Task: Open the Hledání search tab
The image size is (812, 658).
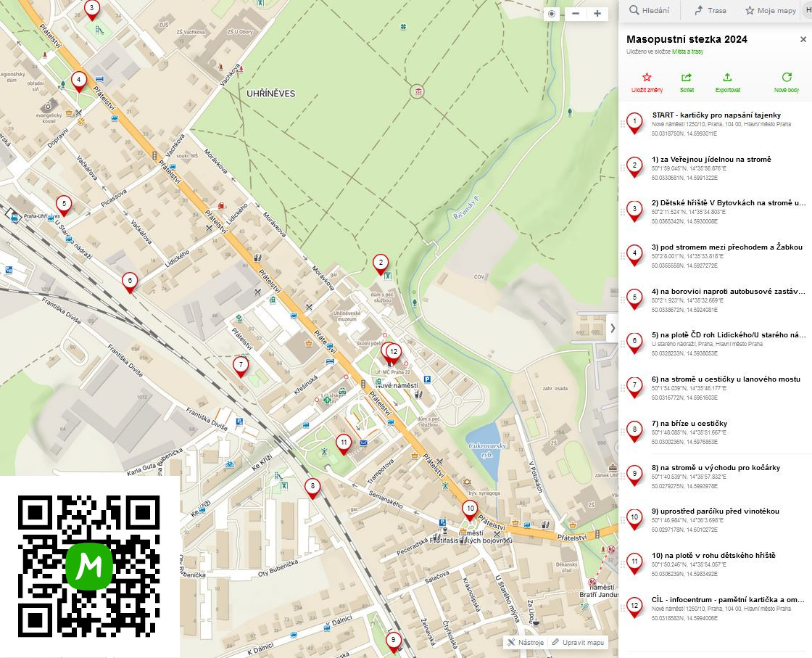Action: pyautogui.click(x=650, y=10)
